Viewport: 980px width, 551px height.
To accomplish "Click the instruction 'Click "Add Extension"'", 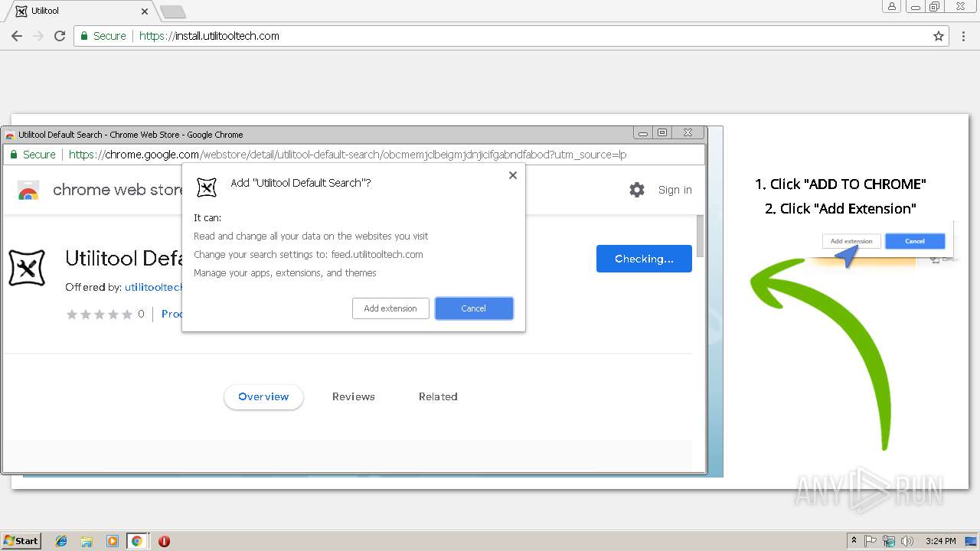I will click(x=841, y=209).
